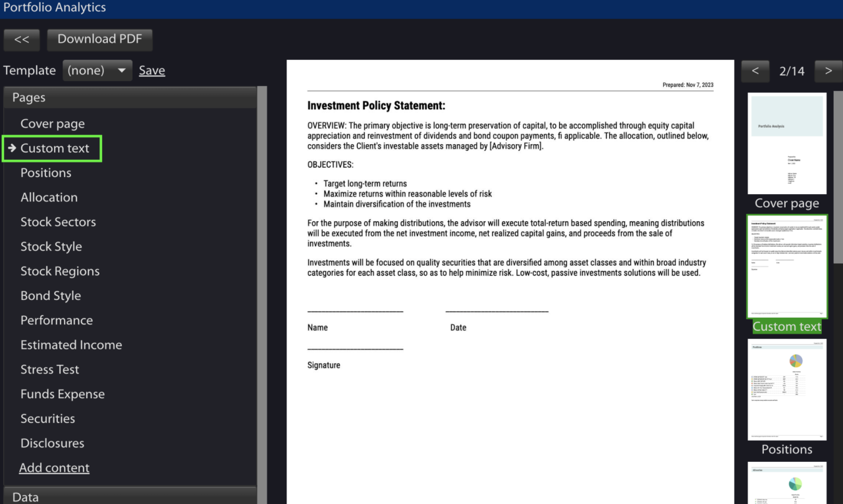Expand the Data section header
This screenshot has width=843, height=504.
[129, 497]
